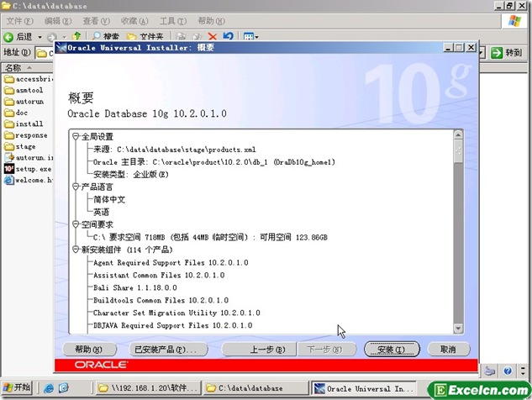The height and width of the screenshot is (400, 532).
Task: Select the 简体中文 language row
Action: click(109, 199)
